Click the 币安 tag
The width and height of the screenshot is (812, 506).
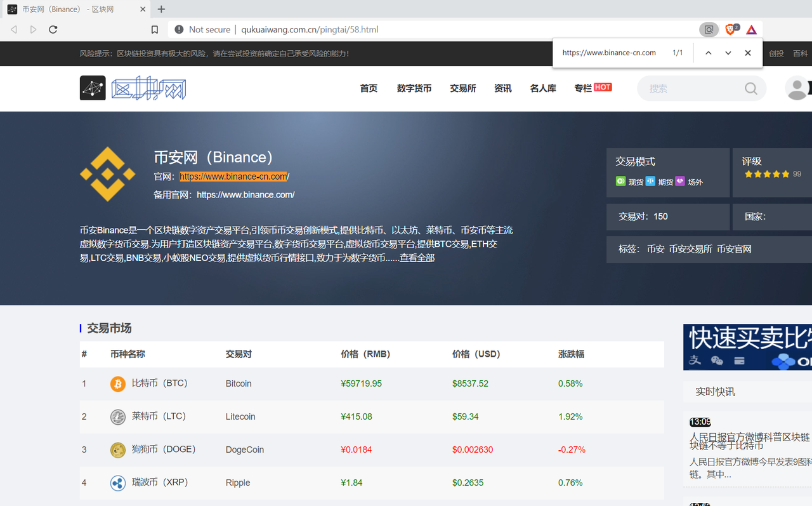tap(656, 249)
